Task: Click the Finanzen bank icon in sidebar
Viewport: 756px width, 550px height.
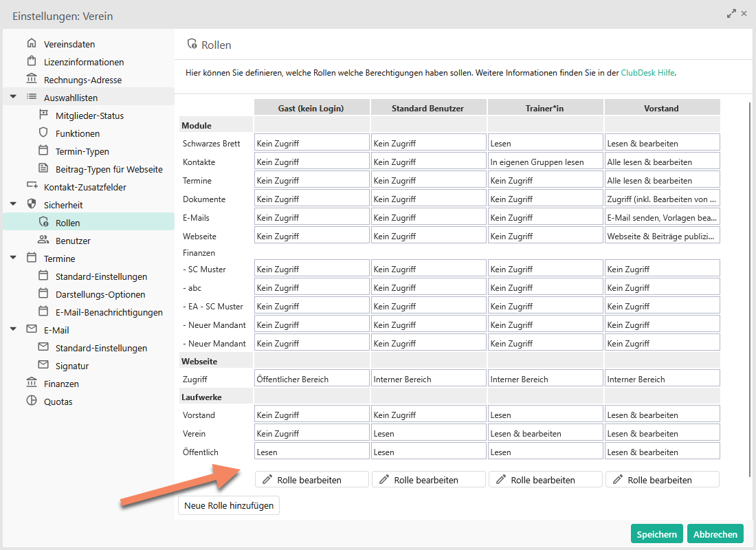Action: (32, 382)
